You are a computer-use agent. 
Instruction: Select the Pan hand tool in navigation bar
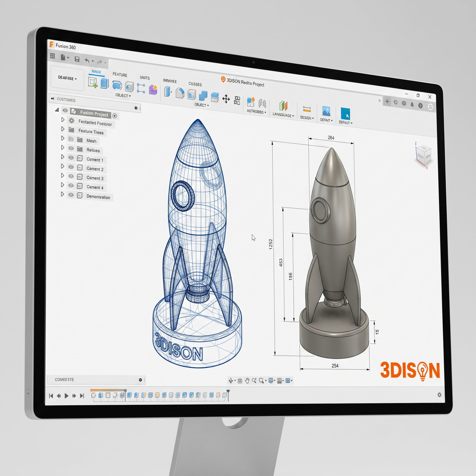point(247,381)
